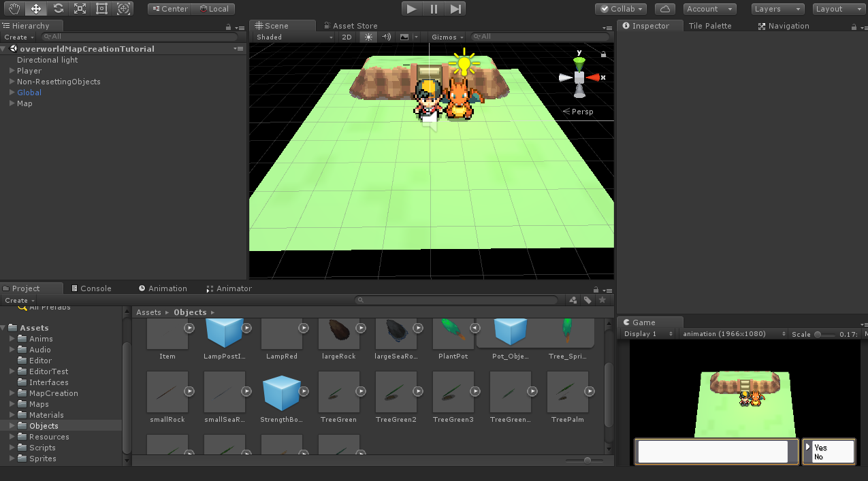Viewport: 868px width, 481px height.
Task: Select the Rect transform tool
Action: (101, 9)
